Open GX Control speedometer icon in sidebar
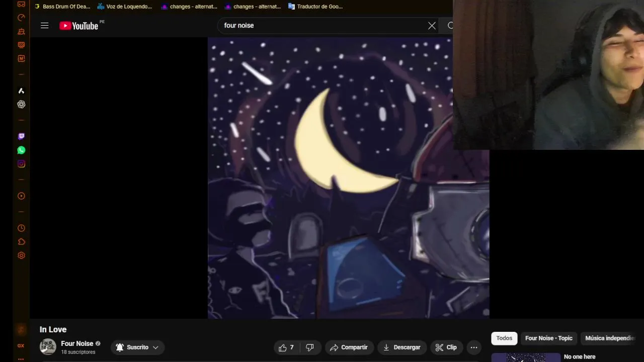 tap(21, 18)
